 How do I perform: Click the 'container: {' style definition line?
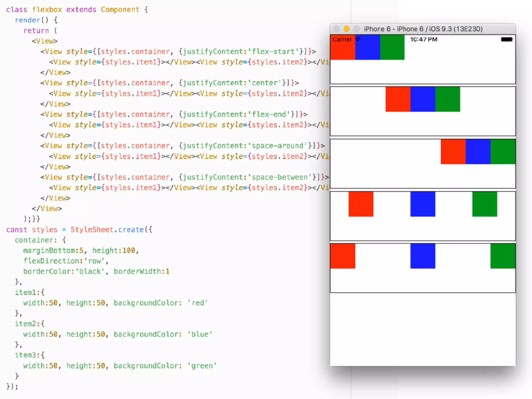[x=41, y=240]
